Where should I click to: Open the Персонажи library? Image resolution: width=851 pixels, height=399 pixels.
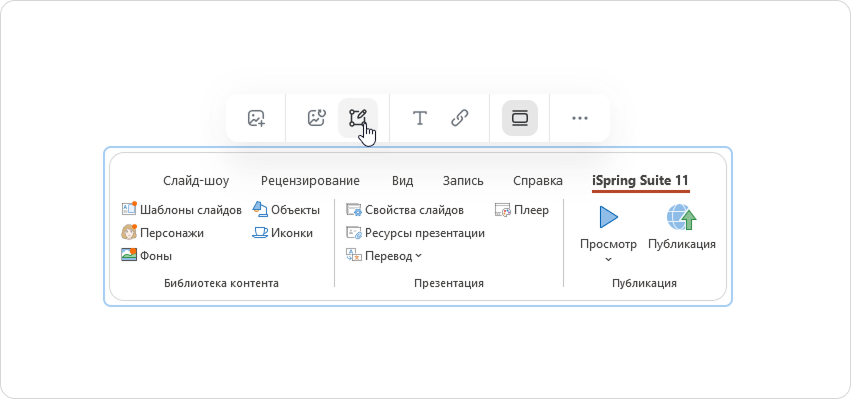coord(162,233)
